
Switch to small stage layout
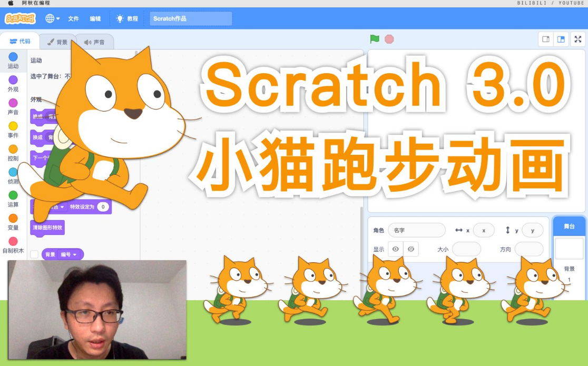[546, 39]
